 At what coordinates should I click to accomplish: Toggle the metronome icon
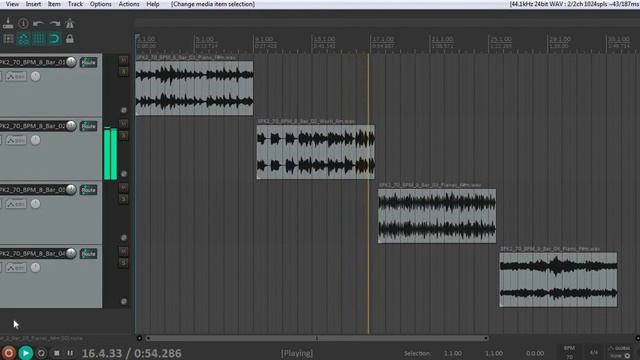point(70,24)
